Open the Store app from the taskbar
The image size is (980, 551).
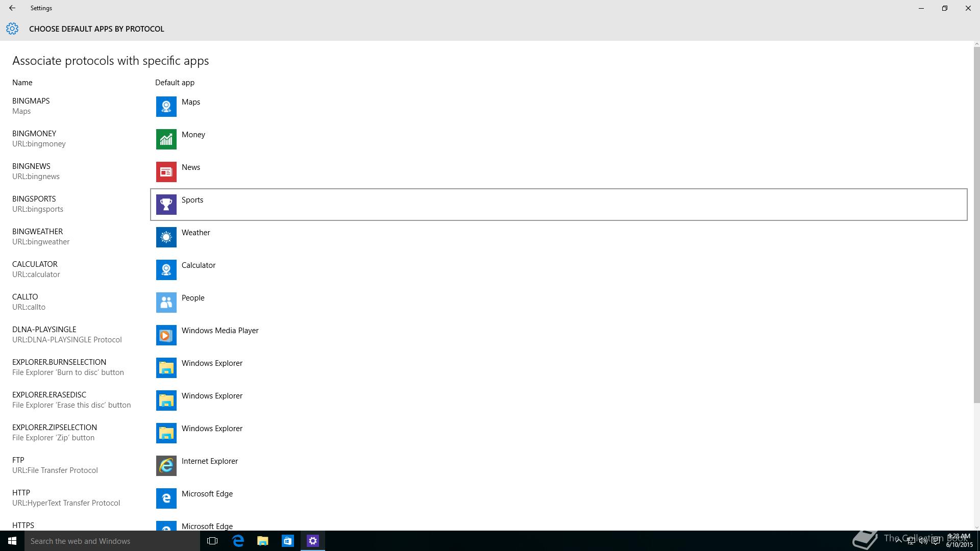pyautogui.click(x=287, y=541)
